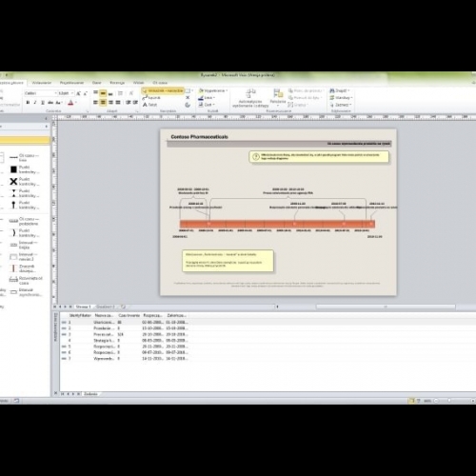Click Przesuń do przodu button
This screenshot has width=476, height=476.
(306, 90)
